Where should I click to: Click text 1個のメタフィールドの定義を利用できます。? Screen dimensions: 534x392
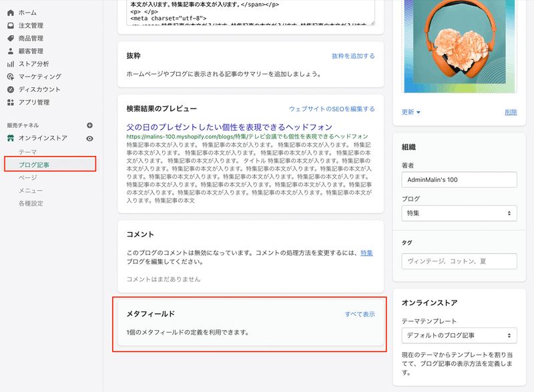click(x=188, y=332)
